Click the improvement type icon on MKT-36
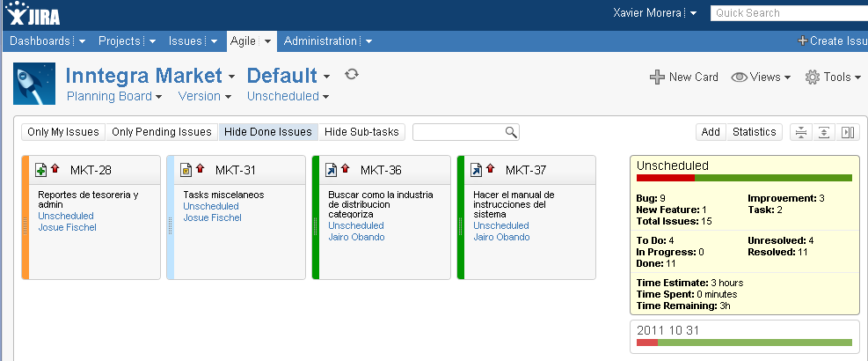The image size is (868, 361). tap(331, 170)
